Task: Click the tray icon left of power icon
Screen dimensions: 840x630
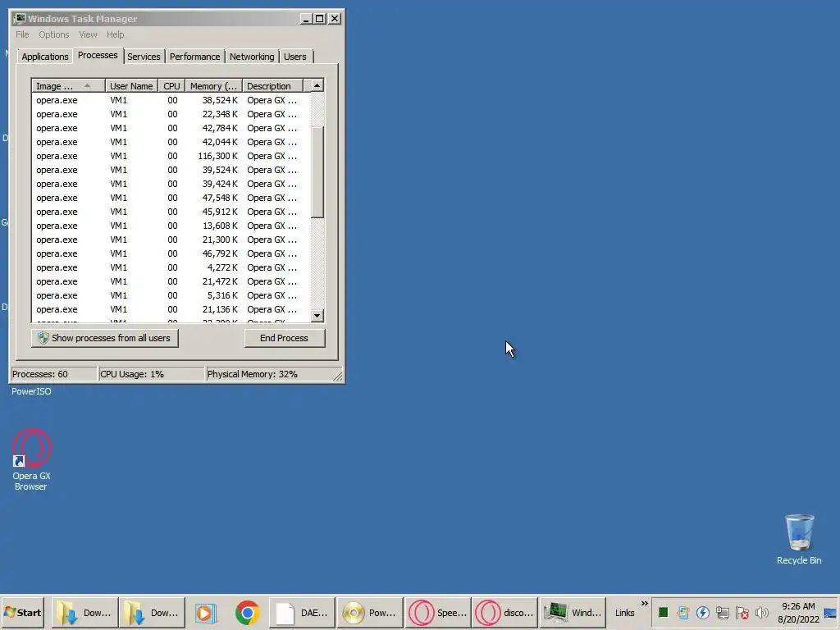Action: click(683, 612)
